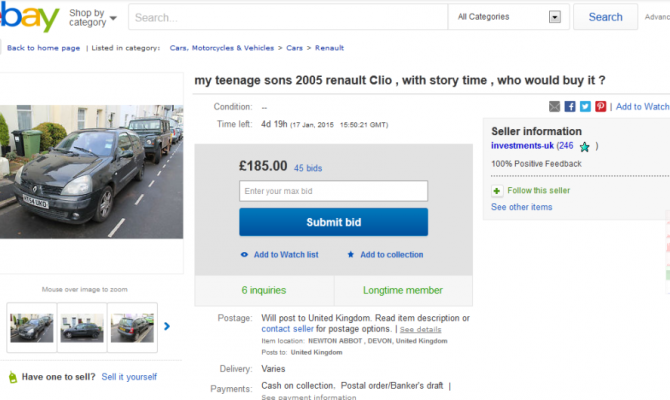Share listing on Facebook

(x=570, y=107)
